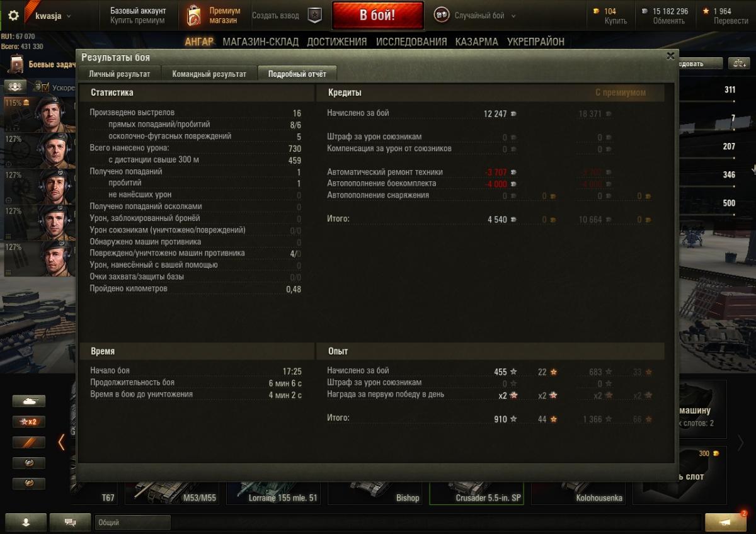Open ИССЛЕДОВАНИЯ menu section
The image size is (756, 534).
pyautogui.click(x=411, y=42)
